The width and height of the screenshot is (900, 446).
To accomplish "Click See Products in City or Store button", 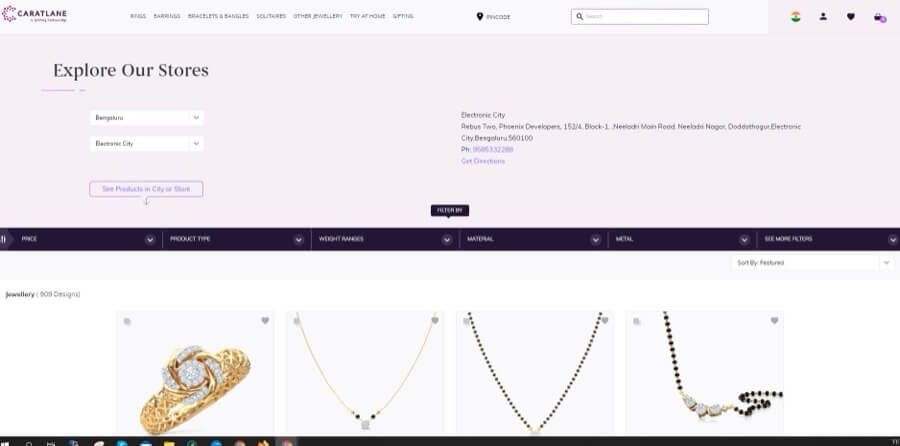I will pos(146,189).
